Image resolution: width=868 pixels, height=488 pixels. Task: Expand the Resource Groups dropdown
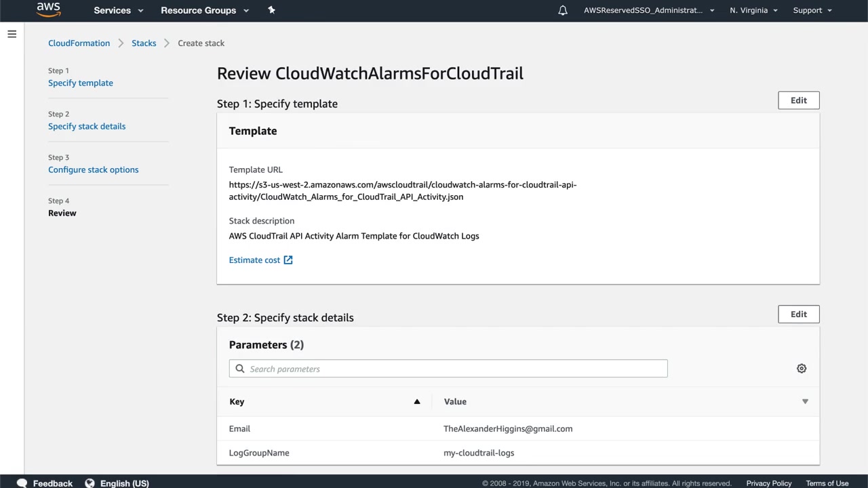pos(205,10)
